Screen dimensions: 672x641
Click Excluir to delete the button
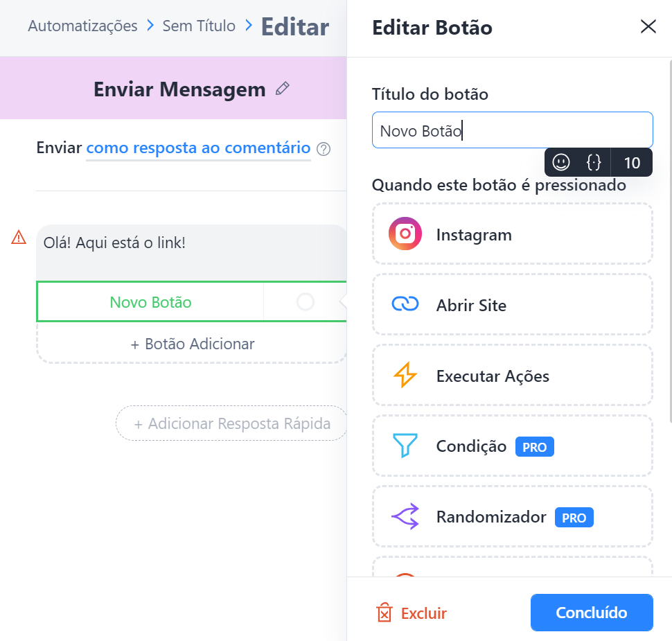pyautogui.click(x=412, y=613)
